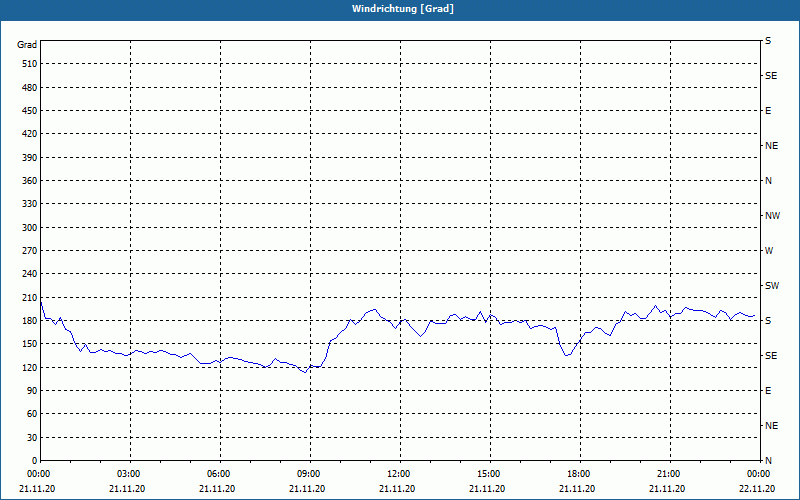This screenshot has height=500, width=800.
Task: Pick the 60 y-axis value
Action: [32, 414]
